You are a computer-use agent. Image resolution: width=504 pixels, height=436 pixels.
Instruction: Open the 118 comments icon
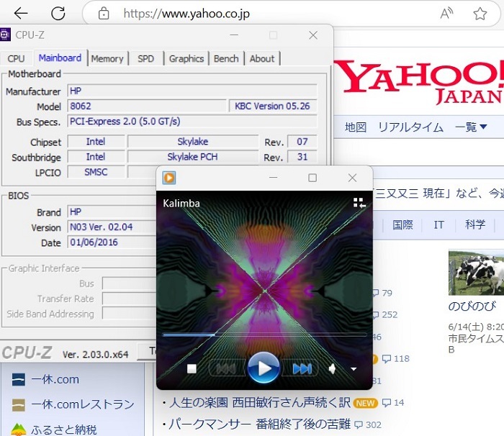point(386,358)
